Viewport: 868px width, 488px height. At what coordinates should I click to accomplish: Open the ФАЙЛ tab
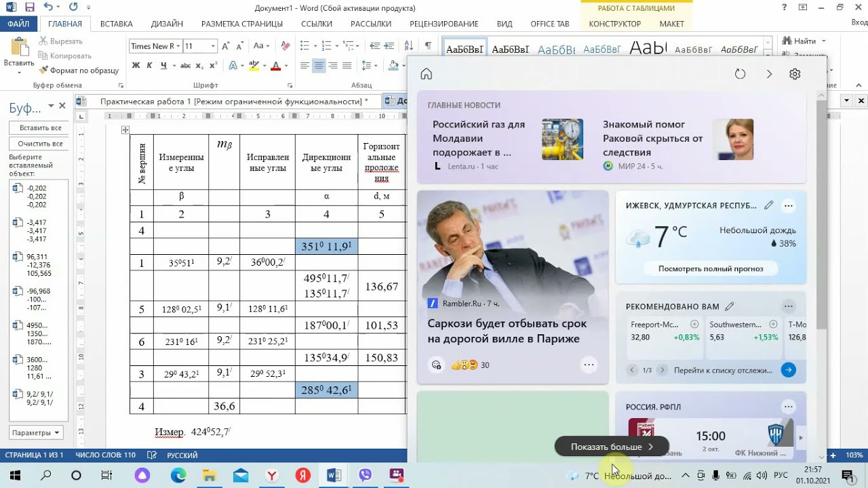coord(18,24)
